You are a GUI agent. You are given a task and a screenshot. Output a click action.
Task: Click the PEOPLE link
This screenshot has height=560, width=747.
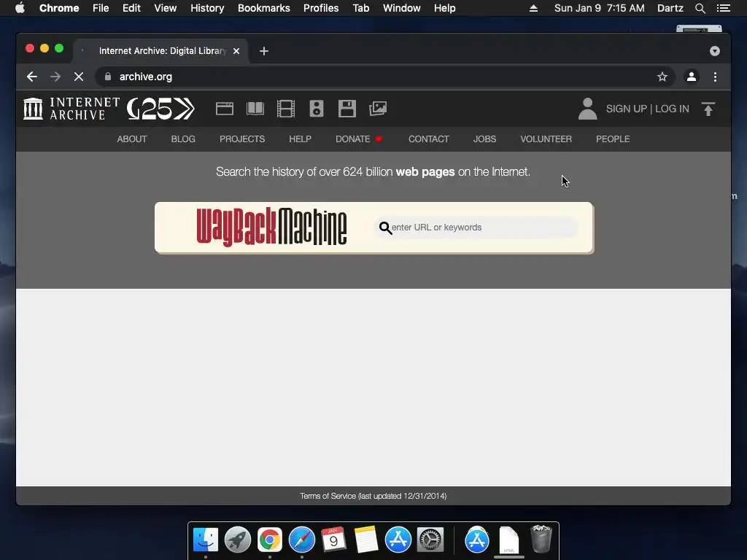pyautogui.click(x=613, y=139)
